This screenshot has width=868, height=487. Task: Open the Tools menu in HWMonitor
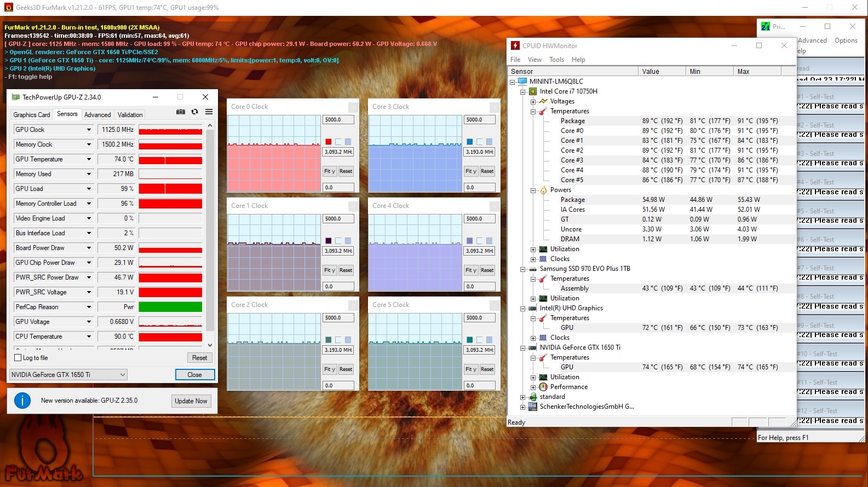click(556, 60)
